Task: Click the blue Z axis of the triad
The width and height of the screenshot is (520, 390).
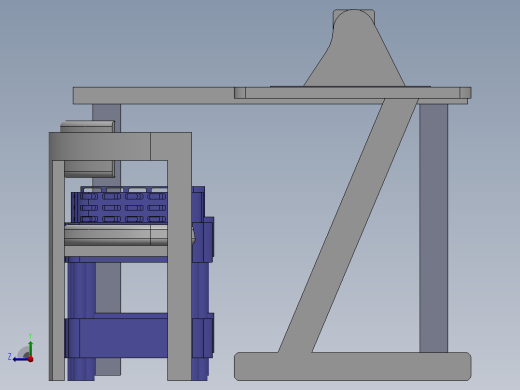Action: click(x=21, y=359)
